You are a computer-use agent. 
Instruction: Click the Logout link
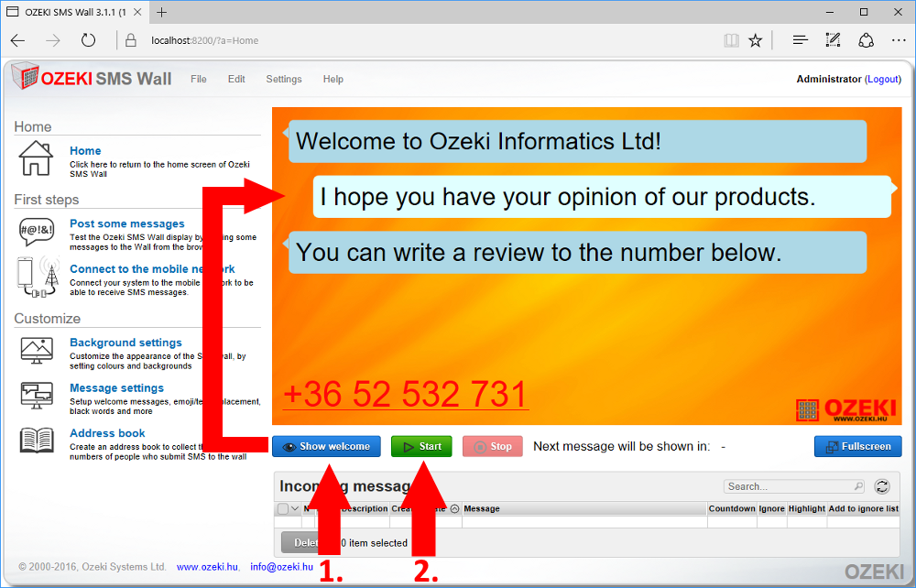(x=883, y=79)
